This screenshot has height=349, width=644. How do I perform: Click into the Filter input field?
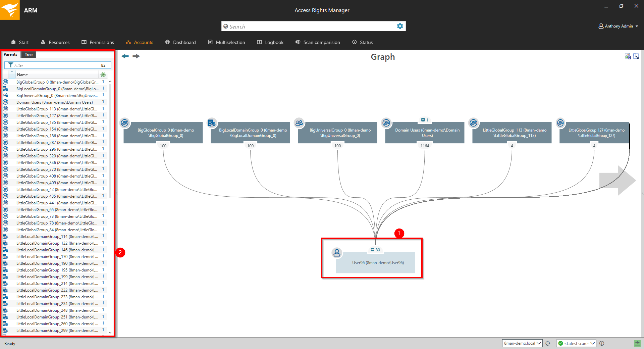pos(55,65)
